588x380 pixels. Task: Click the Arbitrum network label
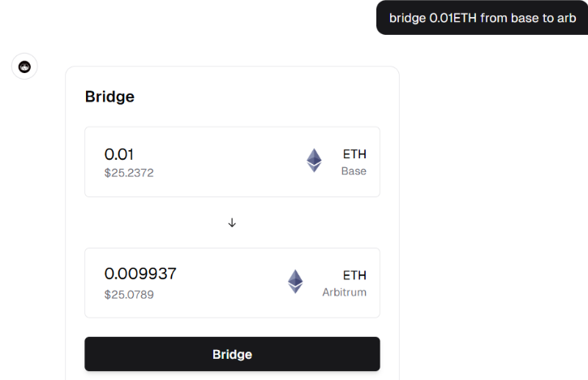pyautogui.click(x=344, y=292)
